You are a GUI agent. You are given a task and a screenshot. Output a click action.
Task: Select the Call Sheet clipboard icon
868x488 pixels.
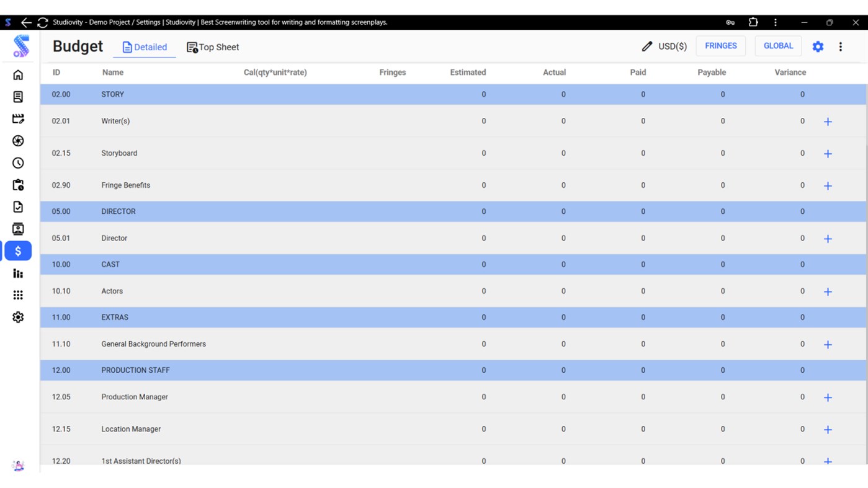(18, 185)
